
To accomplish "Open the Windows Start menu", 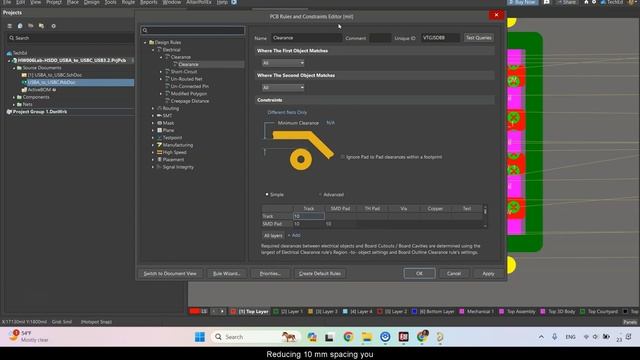I will point(200,337).
